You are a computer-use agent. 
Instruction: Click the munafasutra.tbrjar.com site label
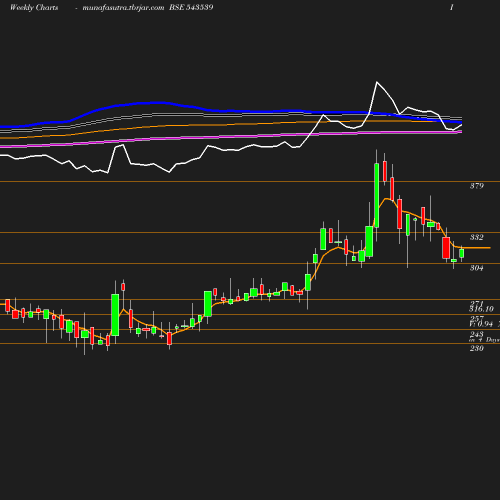click(123, 8)
